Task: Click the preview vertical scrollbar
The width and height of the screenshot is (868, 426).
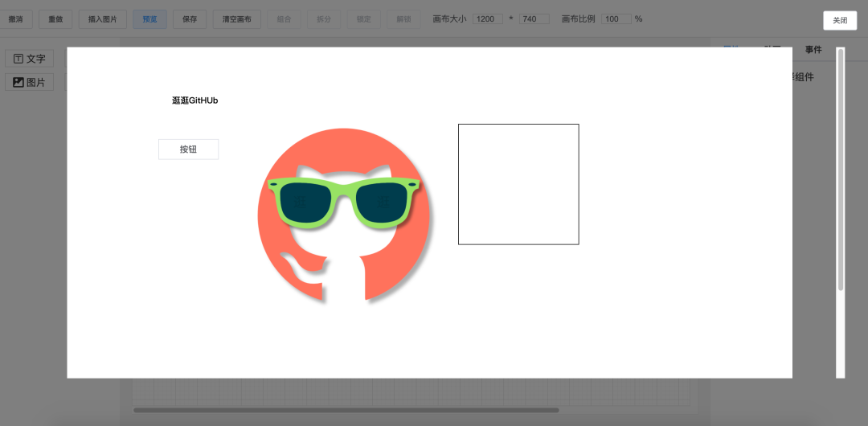Action: coord(841,170)
